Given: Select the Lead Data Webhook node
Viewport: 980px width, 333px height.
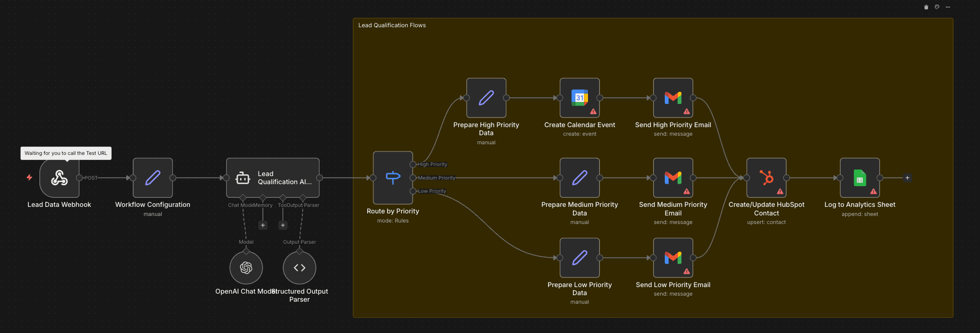Looking at the screenshot, I should [59, 178].
